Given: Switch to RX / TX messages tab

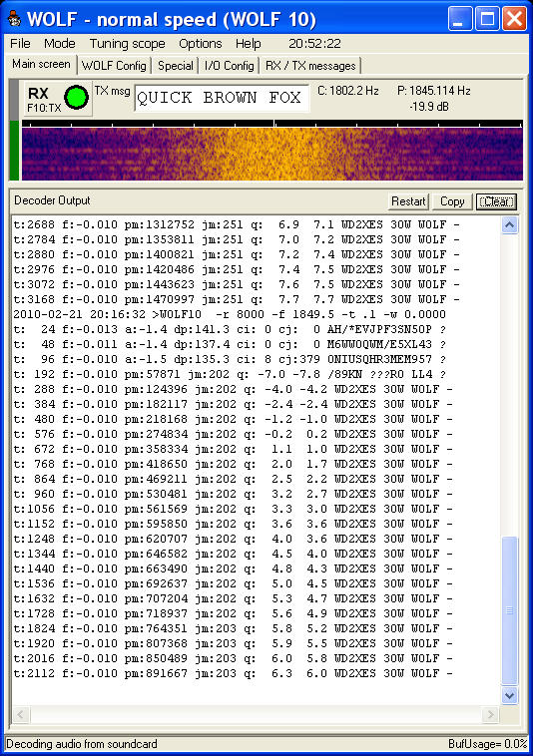Looking at the screenshot, I should point(310,66).
